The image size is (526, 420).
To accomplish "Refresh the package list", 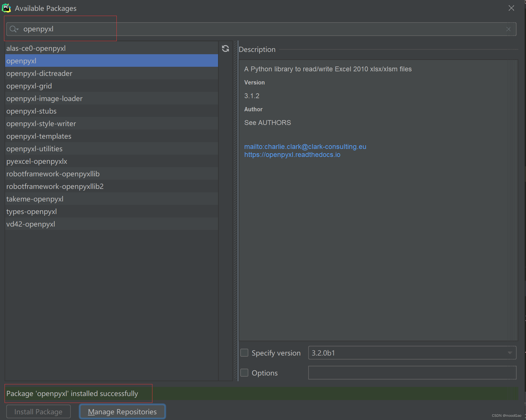I will click(x=225, y=49).
